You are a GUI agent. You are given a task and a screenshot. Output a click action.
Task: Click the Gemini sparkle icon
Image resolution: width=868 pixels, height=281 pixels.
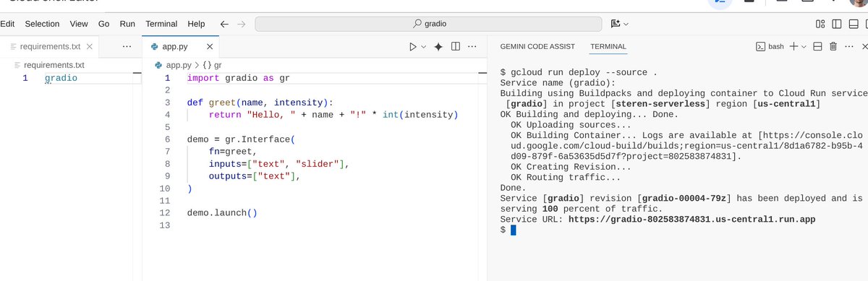click(438, 47)
